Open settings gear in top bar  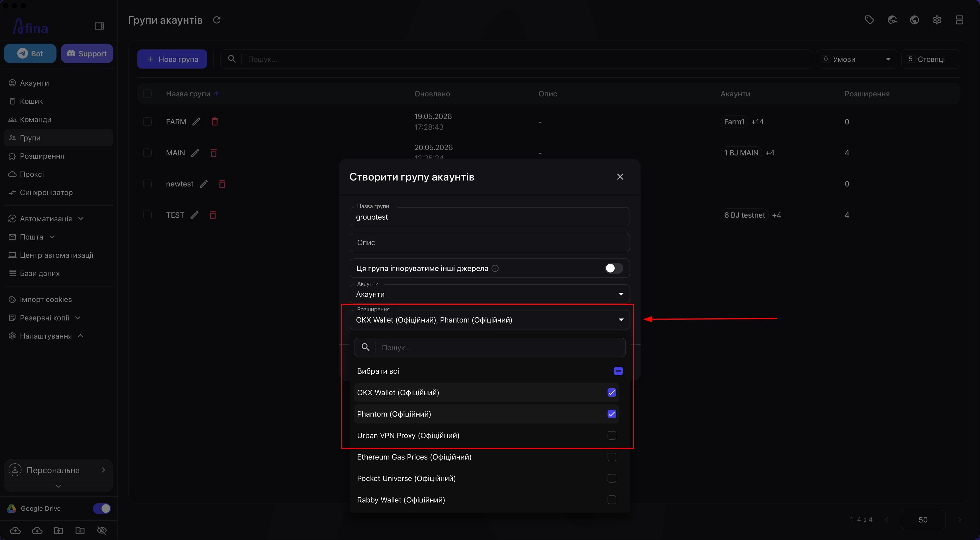[x=937, y=20]
